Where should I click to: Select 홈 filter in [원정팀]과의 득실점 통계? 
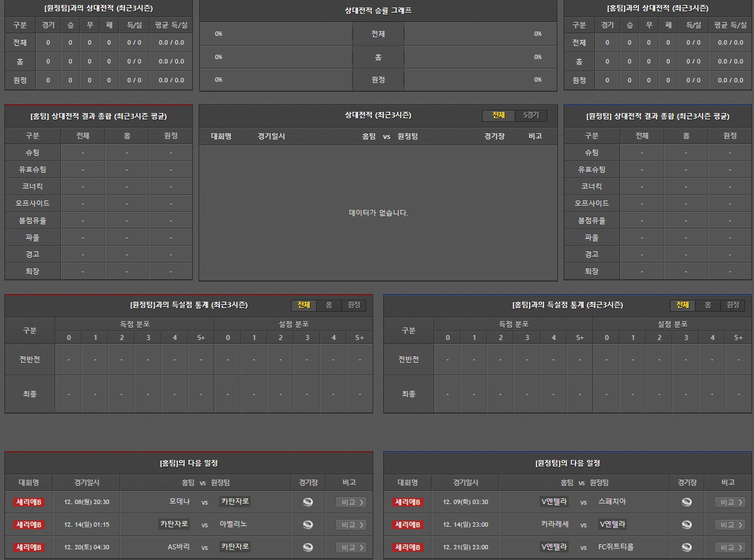point(329,305)
